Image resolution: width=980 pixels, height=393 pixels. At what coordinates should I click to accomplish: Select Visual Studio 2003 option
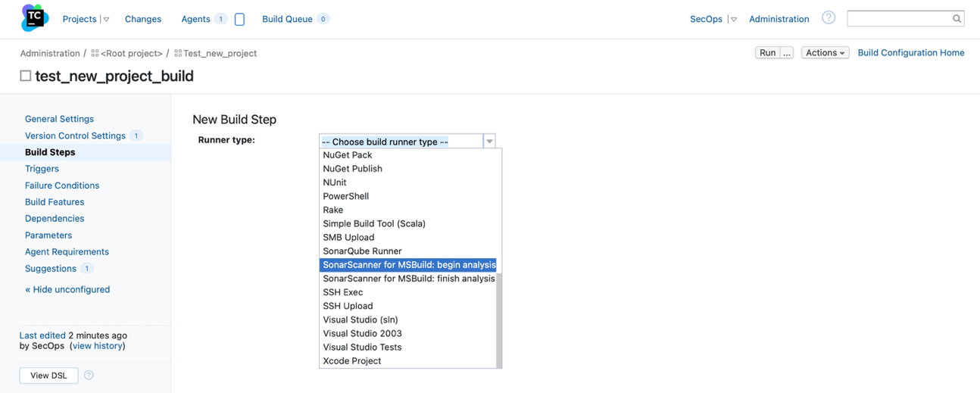[407, 333]
